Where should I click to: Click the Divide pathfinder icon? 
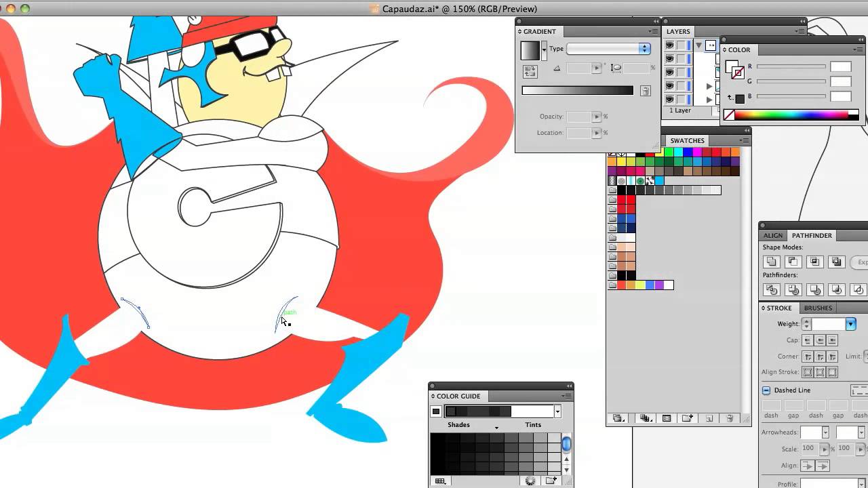pyautogui.click(x=771, y=289)
